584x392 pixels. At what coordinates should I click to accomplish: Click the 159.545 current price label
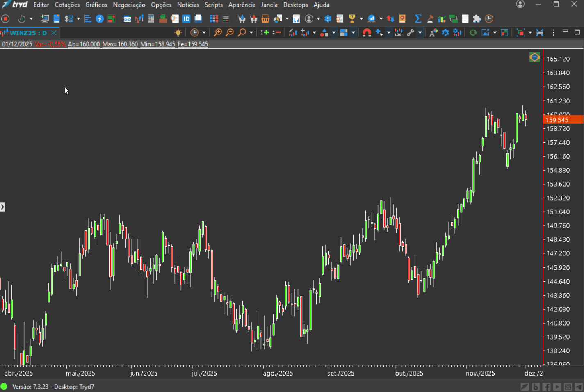[563, 120]
